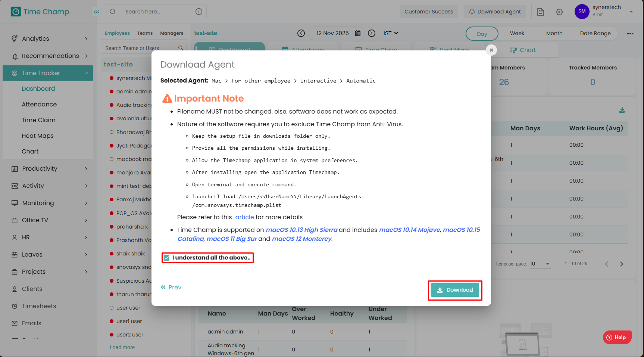
Task: Click the Emails envelope icon
Action: pos(15,323)
